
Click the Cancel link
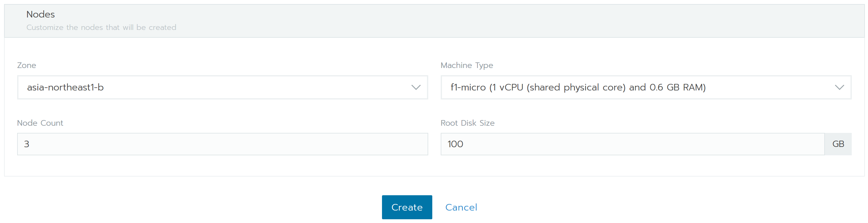pyautogui.click(x=461, y=207)
